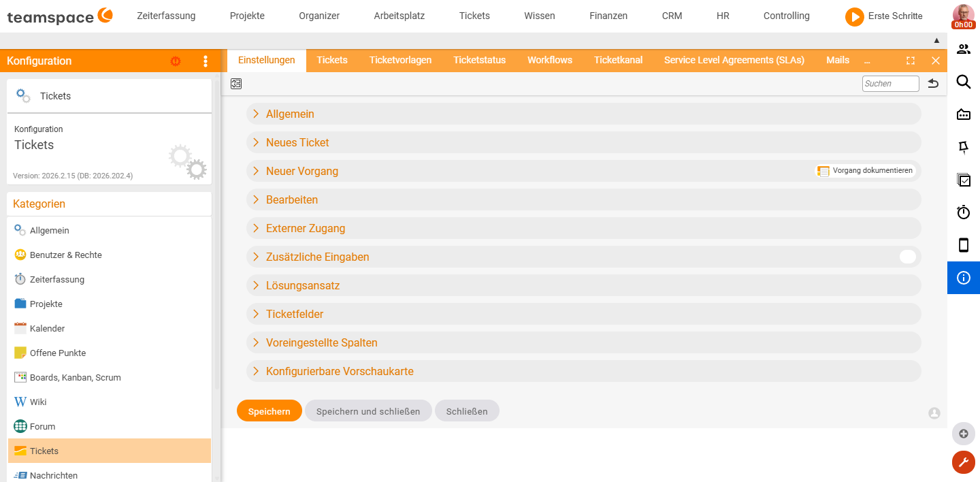Open the search magnifier in right sidebar
This screenshot has width=980, height=482.
click(x=964, y=82)
